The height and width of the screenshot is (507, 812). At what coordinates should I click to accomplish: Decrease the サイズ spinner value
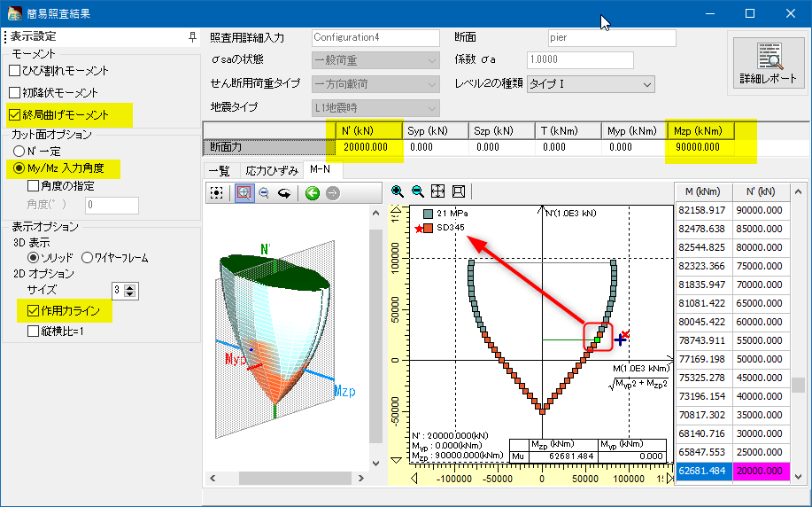point(130,294)
